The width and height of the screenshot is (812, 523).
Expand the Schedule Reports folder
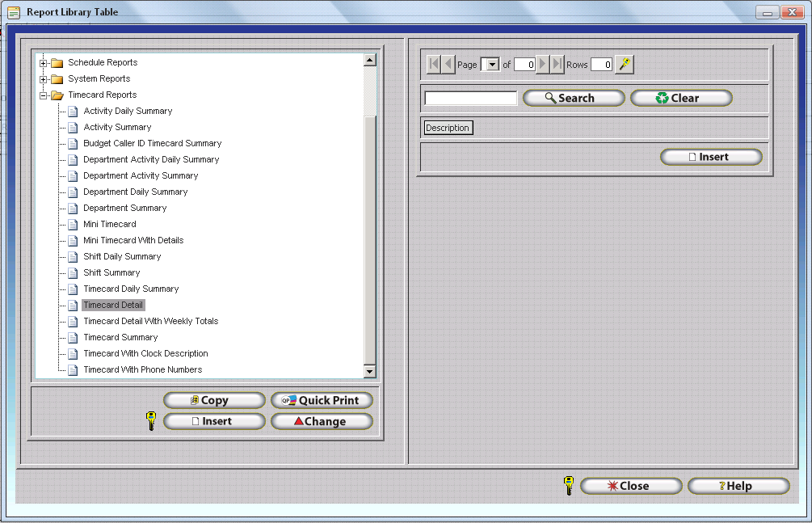44,63
